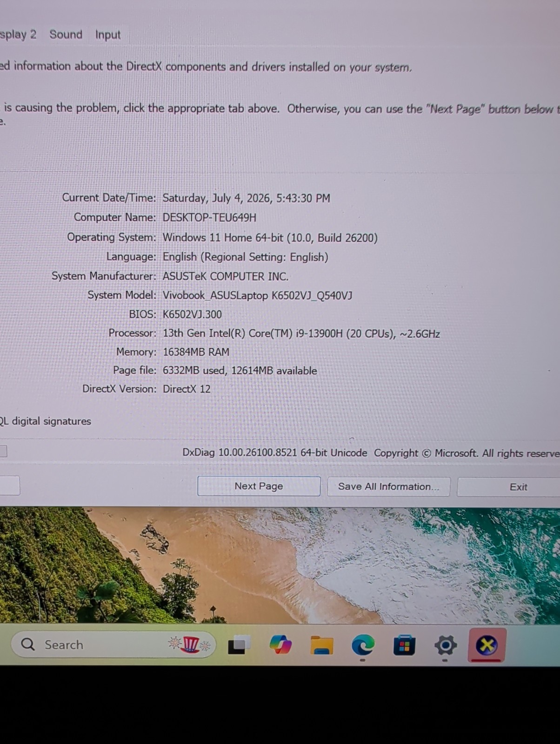The width and height of the screenshot is (560, 744).
Task: Click the 16384MB RAM memory value
Action: (196, 352)
